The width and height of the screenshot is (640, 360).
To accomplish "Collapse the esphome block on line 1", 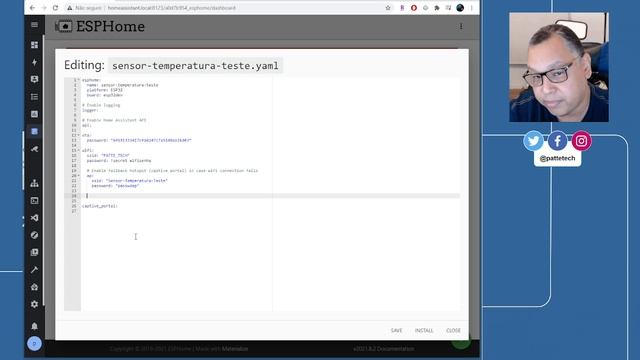I will coord(78,80).
